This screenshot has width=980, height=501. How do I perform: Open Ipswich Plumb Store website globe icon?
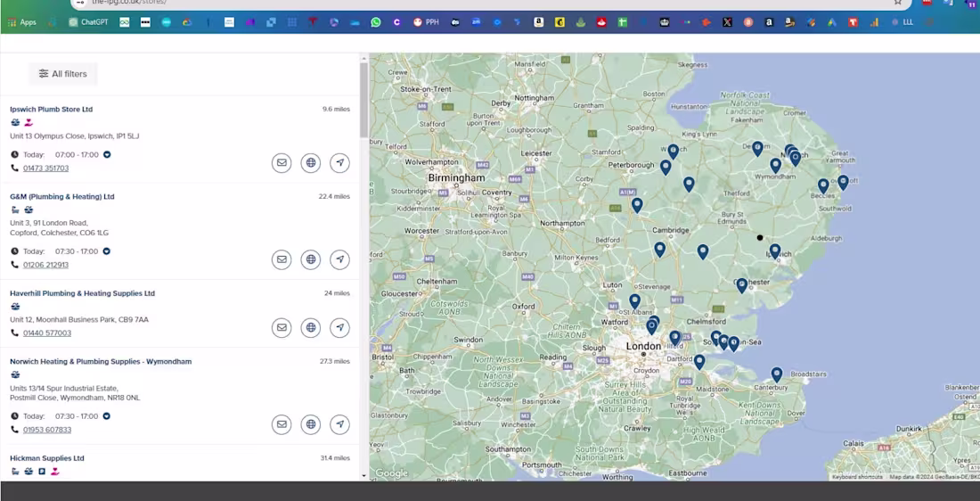pyautogui.click(x=311, y=162)
